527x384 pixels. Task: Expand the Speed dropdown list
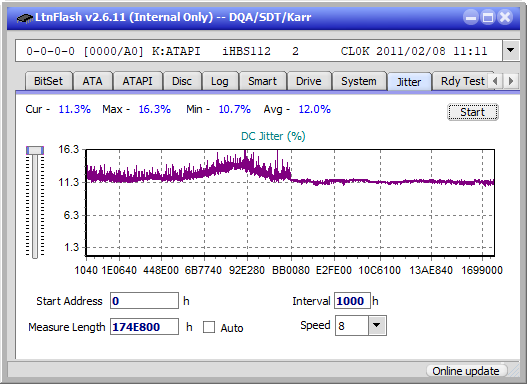(x=377, y=325)
